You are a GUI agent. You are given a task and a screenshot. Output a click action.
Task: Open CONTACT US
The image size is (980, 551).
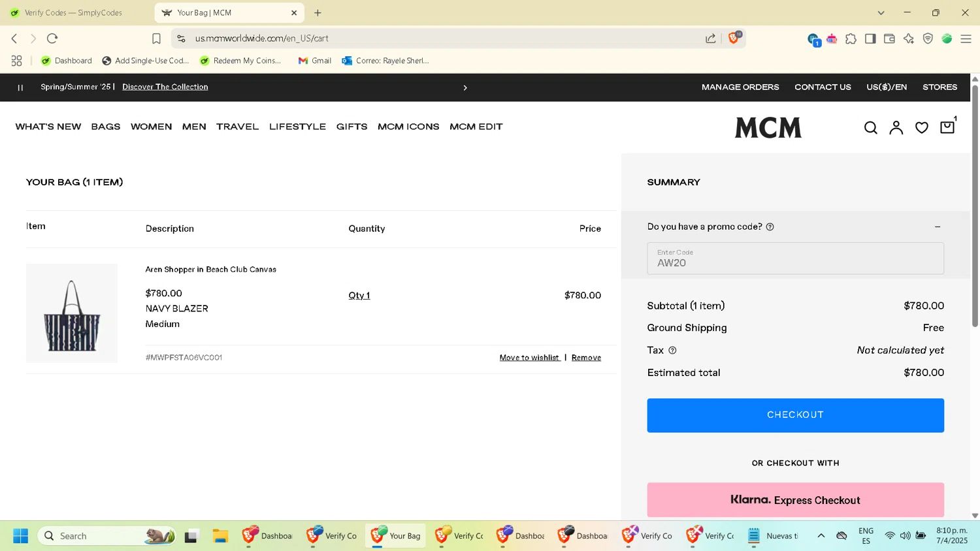click(823, 87)
